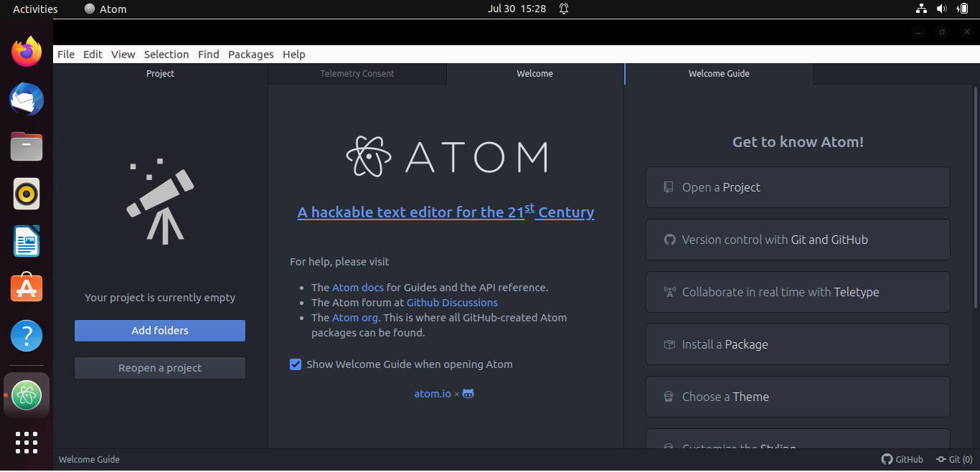The width and height of the screenshot is (980, 472).
Task: Click the Add folders button
Action: [160, 331]
